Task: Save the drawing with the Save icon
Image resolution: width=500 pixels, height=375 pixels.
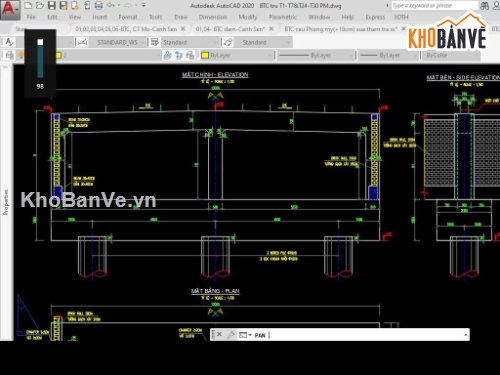Action: [x=52, y=5]
